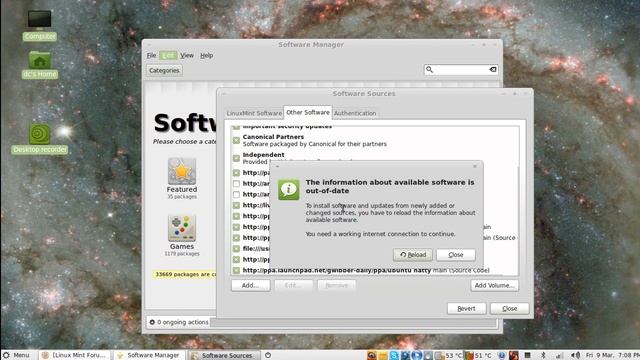Click the yellow folder icon in the tray

point(383,356)
